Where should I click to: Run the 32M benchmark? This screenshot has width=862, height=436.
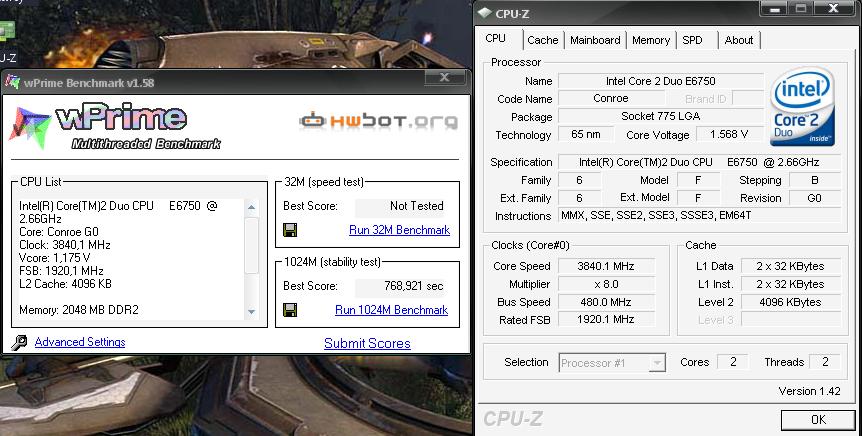pyautogui.click(x=400, y=230)
